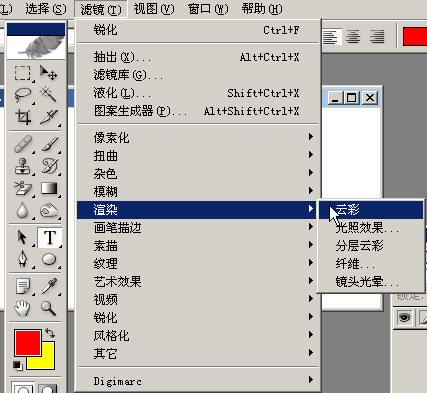This screenshot has height=393, width=427.
Task: Choose 光照效果... in render submenu
Action: point(371,228)
